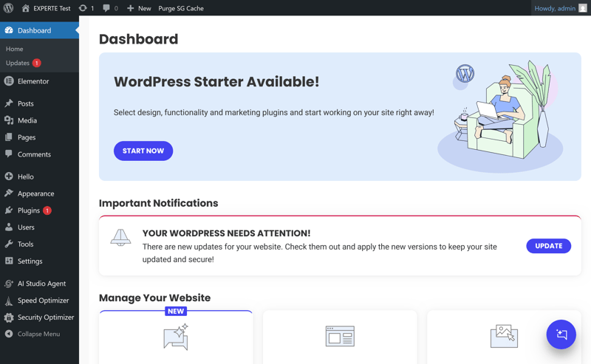
Task: Click the WordPress logo in admin bar
Action: click(x=8, y=8)
